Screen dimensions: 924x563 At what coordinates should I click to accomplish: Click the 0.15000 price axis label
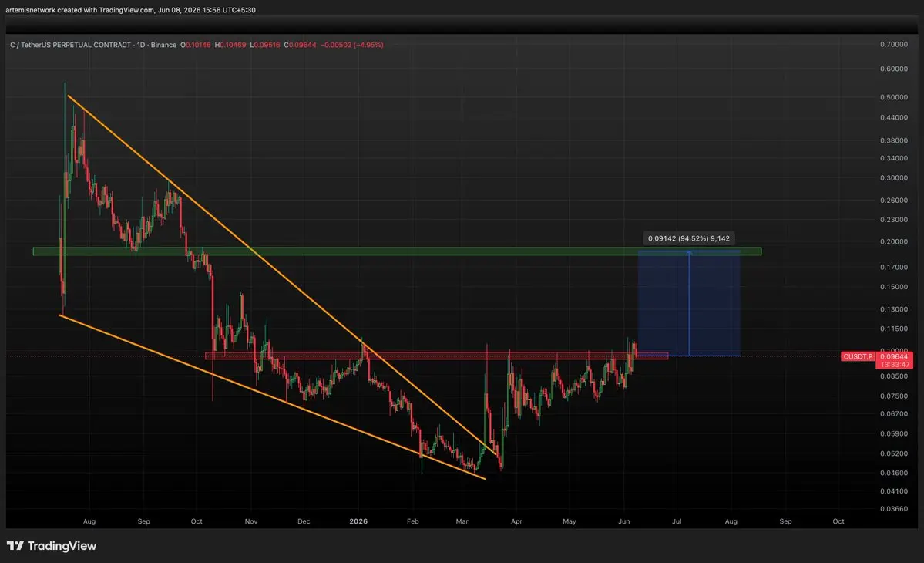pos(893,287)
